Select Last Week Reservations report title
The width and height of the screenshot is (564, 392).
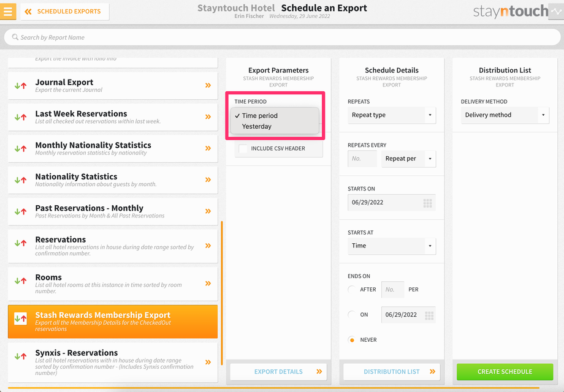(x=81, y=113)
